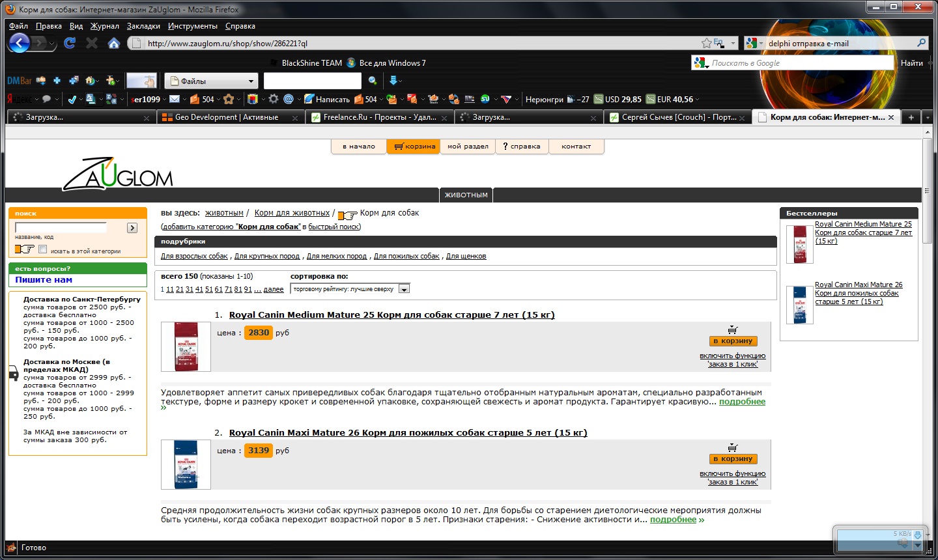Submit the site search with arrow button
The height and width of the screenshot is (560, 938).
tap(132, 228)
